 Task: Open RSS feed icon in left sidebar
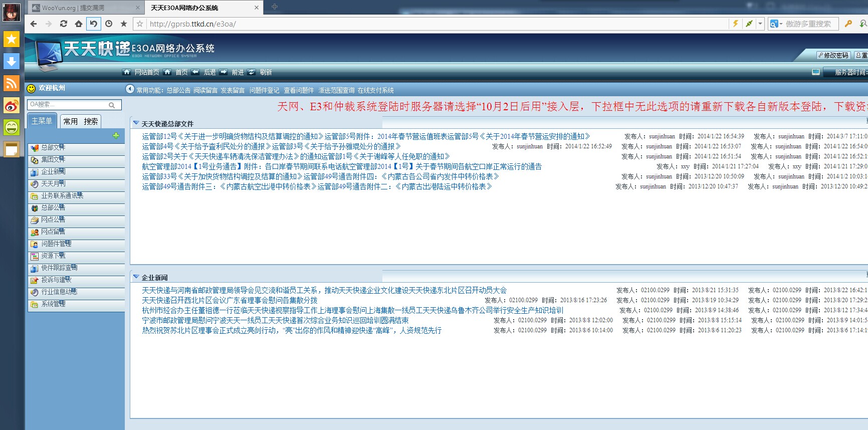12,83
